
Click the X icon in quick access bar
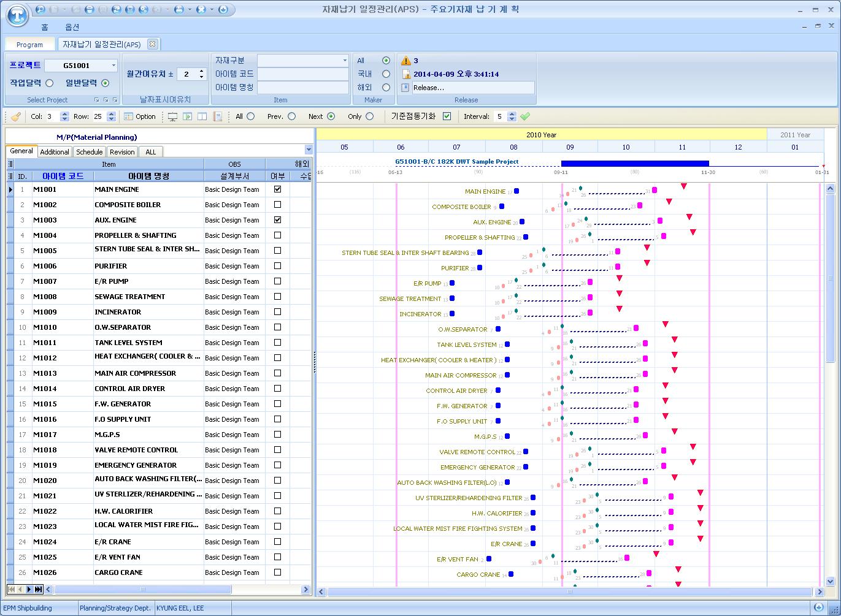tap(201, 9)
